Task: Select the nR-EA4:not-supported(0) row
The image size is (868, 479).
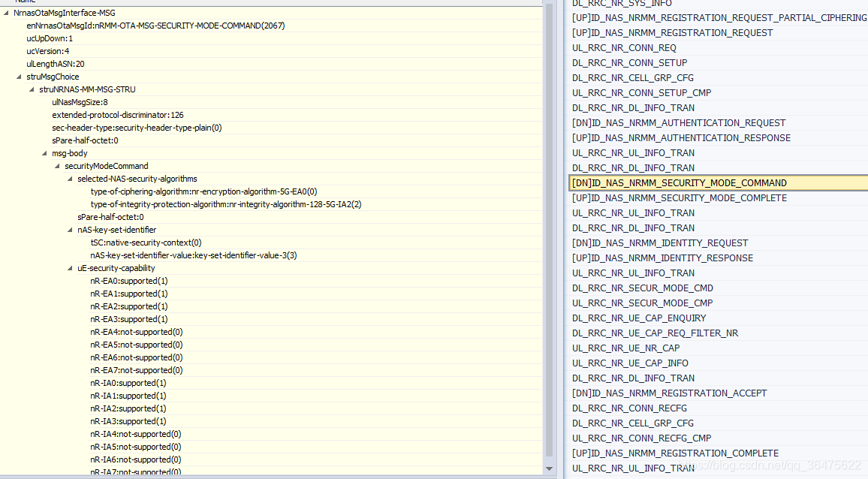Action: (136, 332)
